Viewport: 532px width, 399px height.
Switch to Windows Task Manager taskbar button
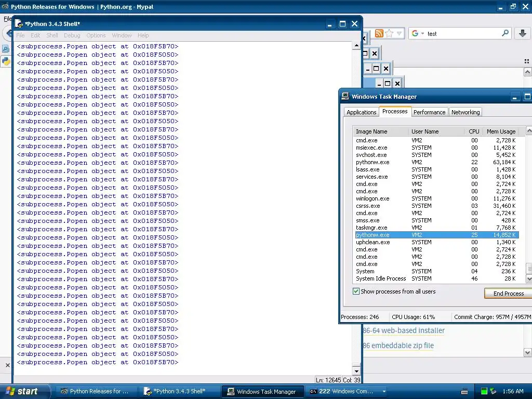(262, 392)
